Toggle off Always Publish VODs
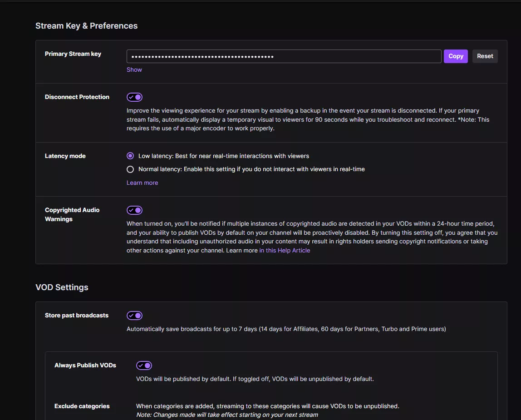This screenshot has width=521, height=420. pyautogui.click(x=144, y=365)
